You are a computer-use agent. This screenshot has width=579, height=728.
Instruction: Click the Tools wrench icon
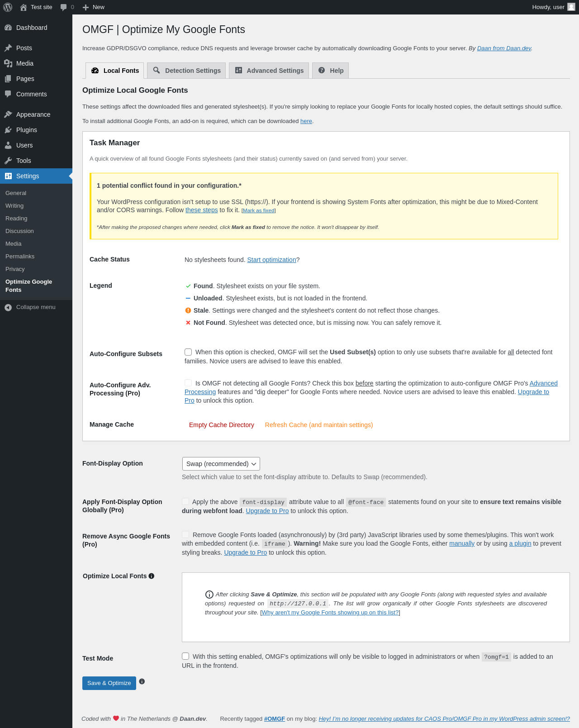[8, 161]
